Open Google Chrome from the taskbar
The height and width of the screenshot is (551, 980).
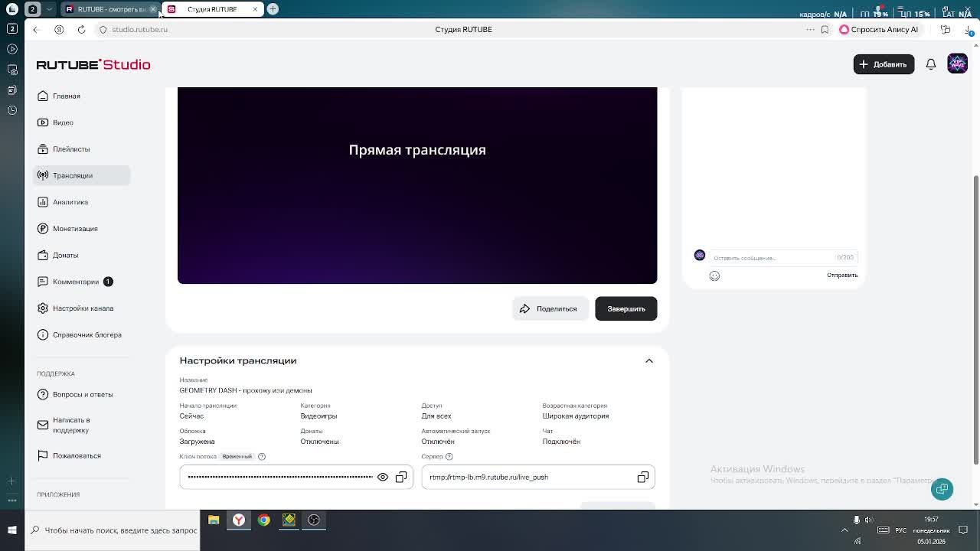coord(264,520)
